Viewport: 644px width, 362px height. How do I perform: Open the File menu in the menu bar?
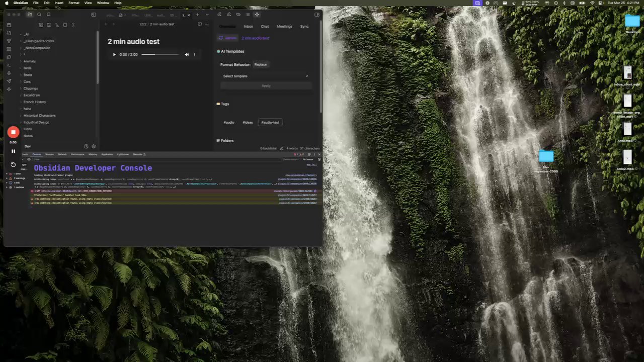(36, 3)
